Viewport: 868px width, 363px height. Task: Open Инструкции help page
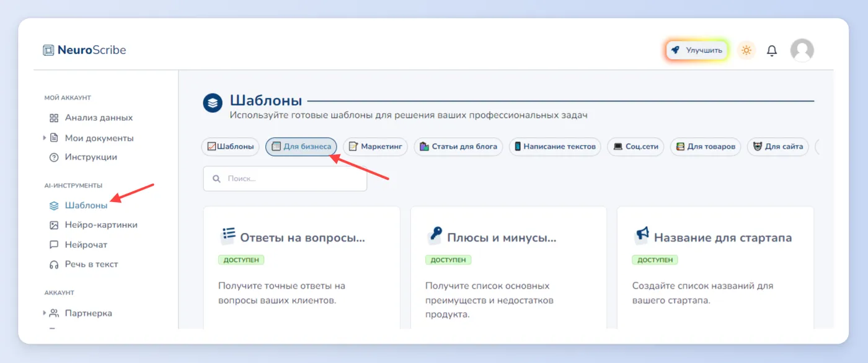coord(91,157)
